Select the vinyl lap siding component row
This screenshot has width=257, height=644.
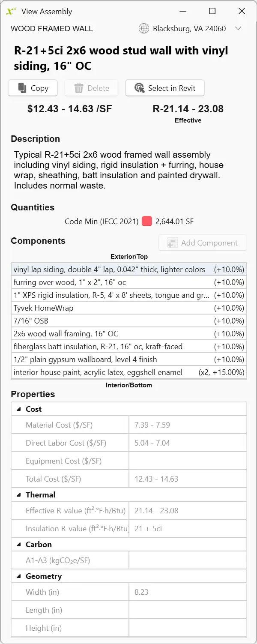tap(109, 270)
